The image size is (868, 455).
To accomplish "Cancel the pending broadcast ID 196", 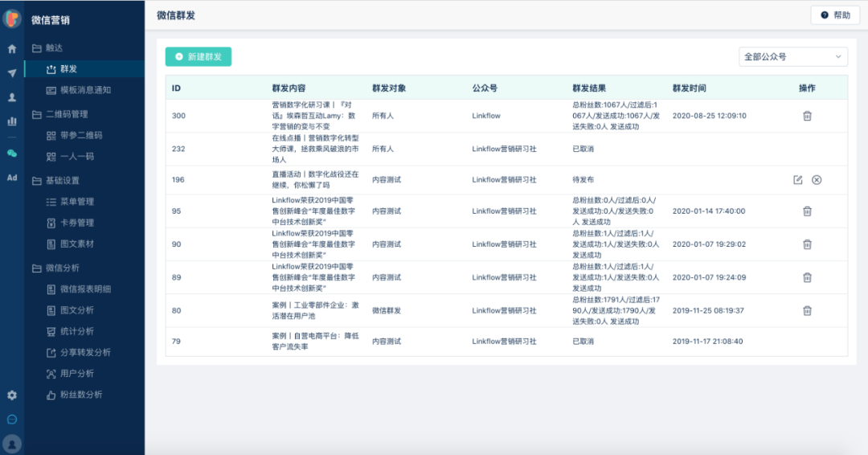I will (x=817, y=180).
